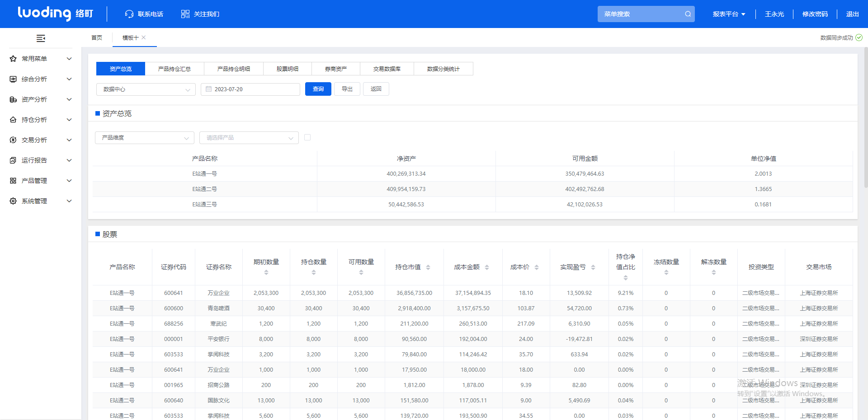Click the 导出 export button
This screenshot has width=868, height=420.
[347, 89]
